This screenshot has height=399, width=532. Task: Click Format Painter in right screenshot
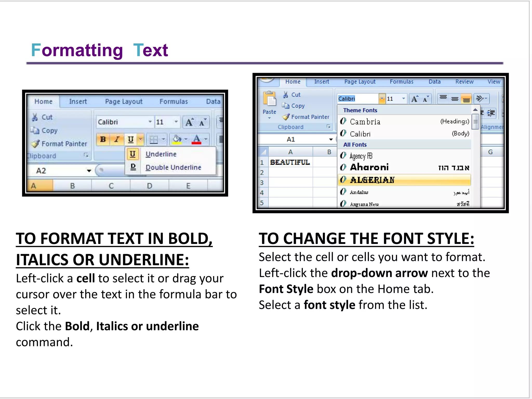pos(306,117)
